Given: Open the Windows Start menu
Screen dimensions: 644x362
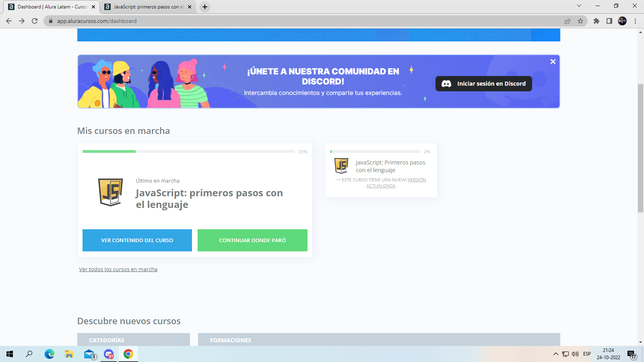Looking at the screenshot, I should point(10,354).
